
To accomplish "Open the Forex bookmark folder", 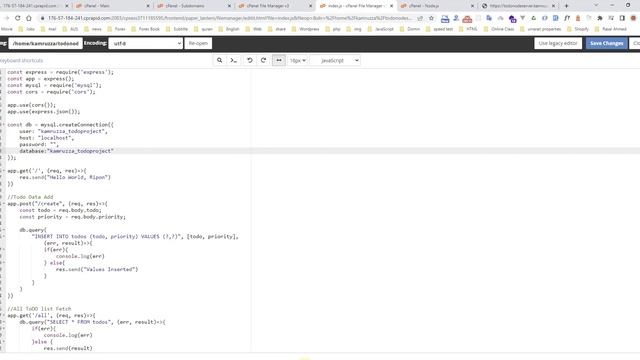I will point(116,29).
